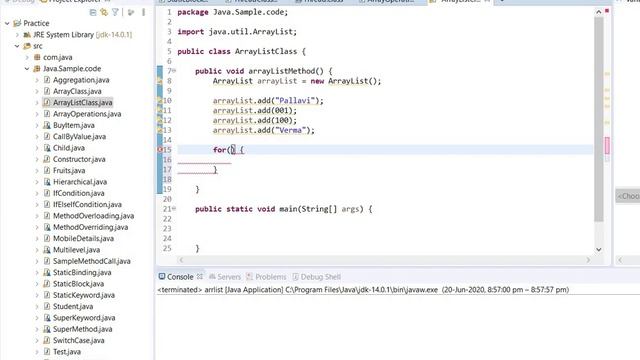Collapse main method using fold toggle on line 21

click(x=174, y=209)
